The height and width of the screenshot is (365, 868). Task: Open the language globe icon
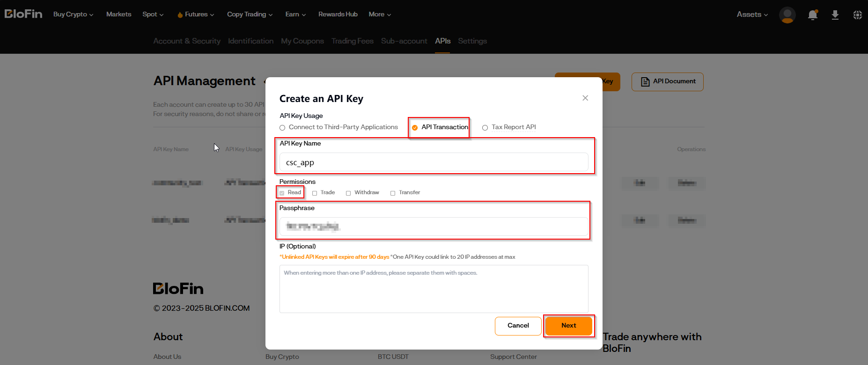point(857,15)
